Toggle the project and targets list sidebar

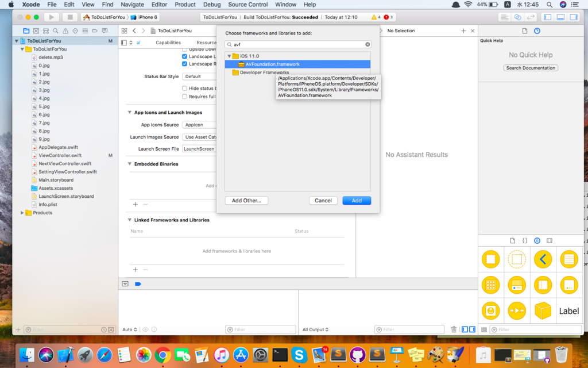click(124, 43)
